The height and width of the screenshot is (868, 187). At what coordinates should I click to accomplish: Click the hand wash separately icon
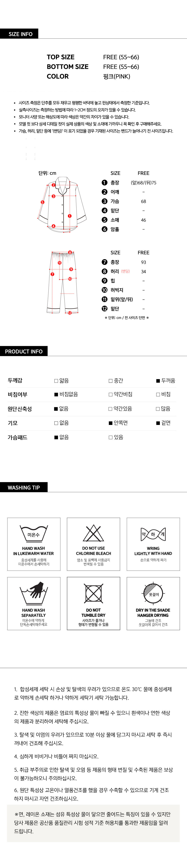(33, 593)
